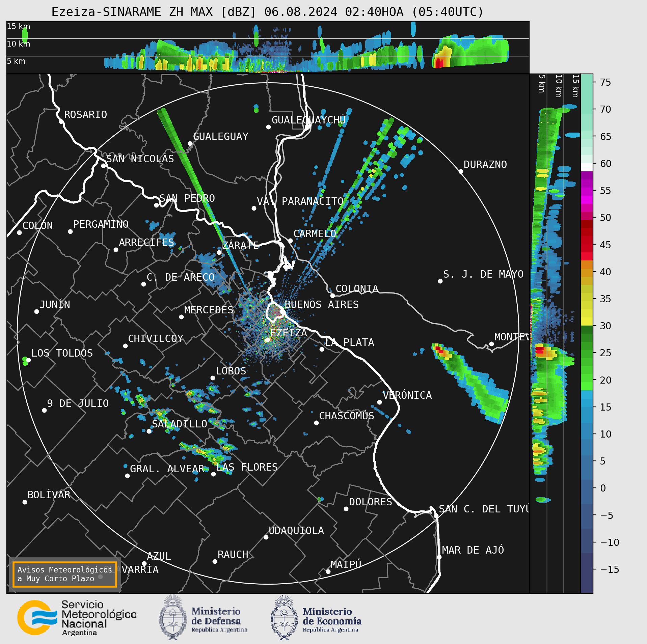Image resolution: width=647 pixels, height=644 pixels.
Task: Select the white 60 dBZ band on the colorbar
Action: point(587,167)
